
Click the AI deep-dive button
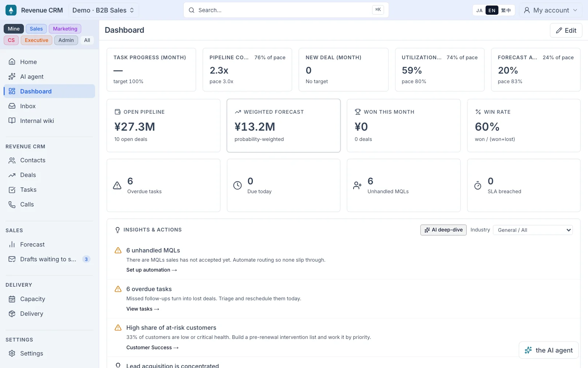coord(444,230)
